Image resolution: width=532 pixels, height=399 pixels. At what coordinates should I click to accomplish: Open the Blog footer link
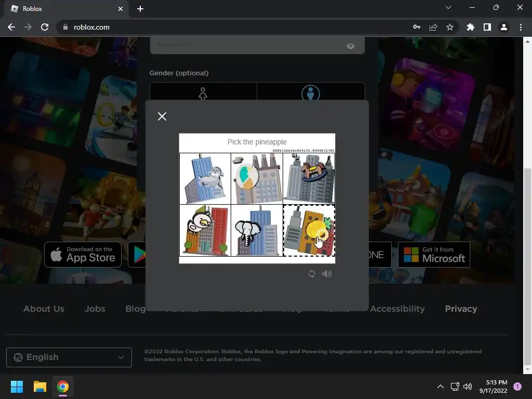tap(136, 309)
